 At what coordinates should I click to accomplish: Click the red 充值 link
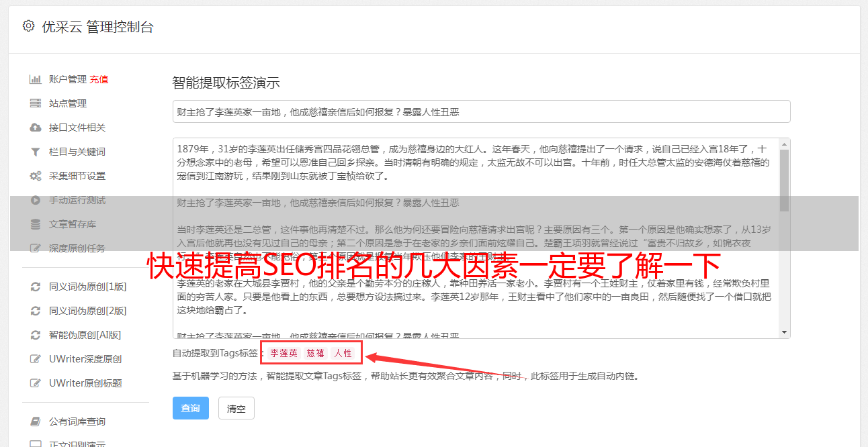(x=99, y=79)
